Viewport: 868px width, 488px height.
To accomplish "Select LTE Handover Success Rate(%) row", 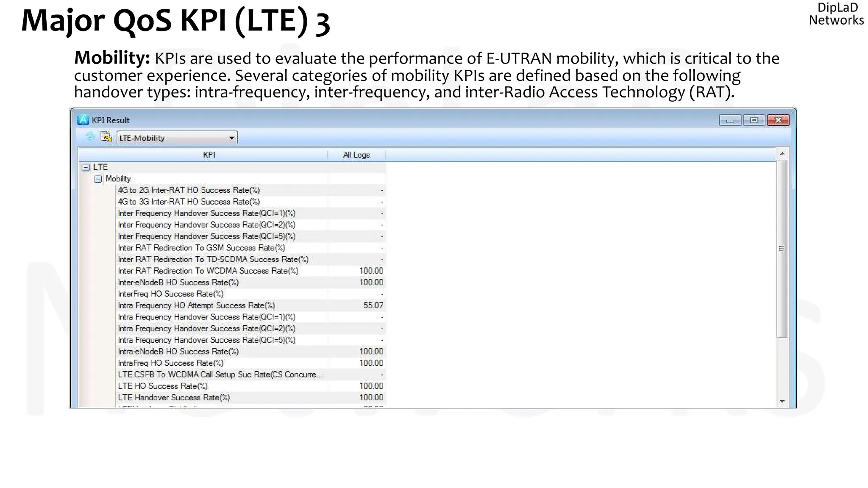I will [x=251, y=397].
